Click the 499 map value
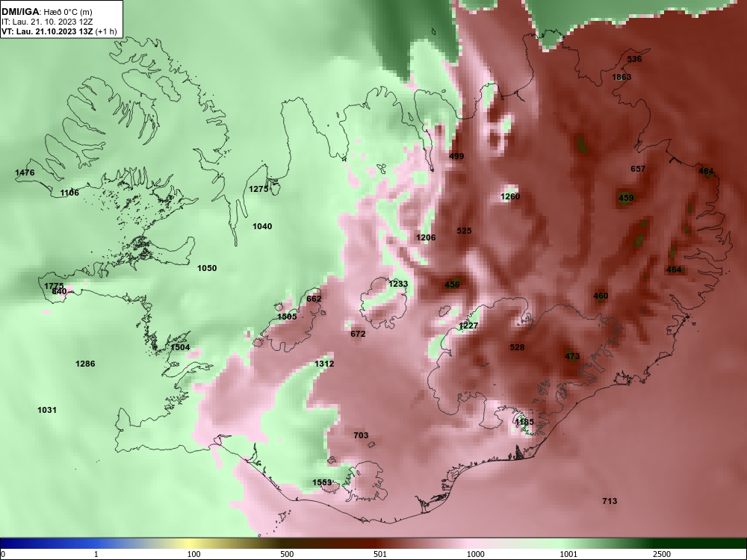 click(x=456, y=156)
